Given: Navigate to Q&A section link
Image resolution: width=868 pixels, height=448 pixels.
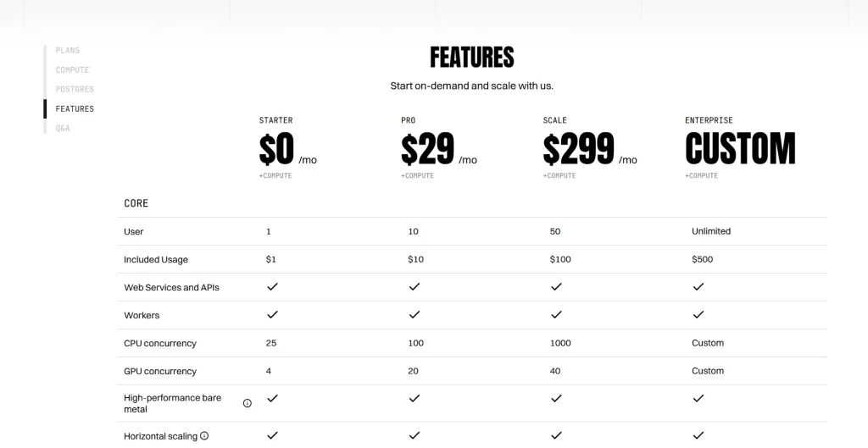Looking at the screenshot, I should (x=63, y=129).
